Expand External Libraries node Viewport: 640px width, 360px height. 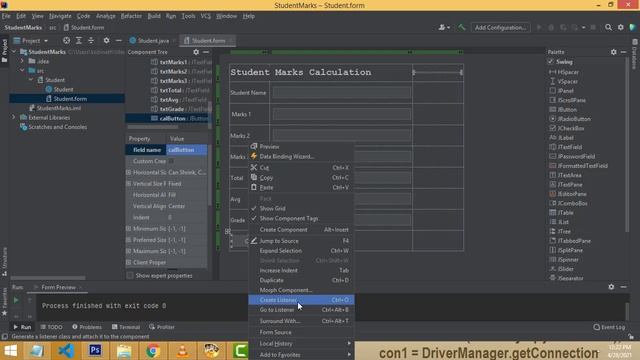click(14, 118)
